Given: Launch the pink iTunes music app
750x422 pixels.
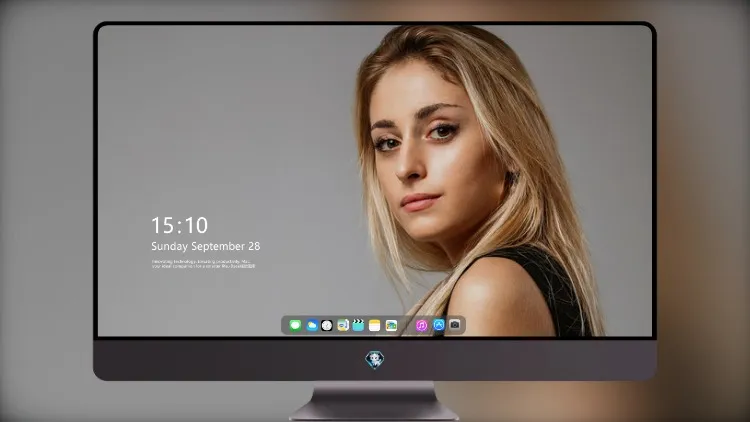Looking at the screenshot, I should (x=421, y=325).
